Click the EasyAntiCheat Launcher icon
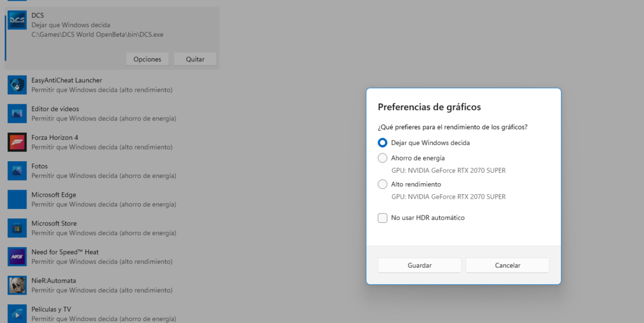The height and width of the screenshot is (323, 644). pos(17,84)
